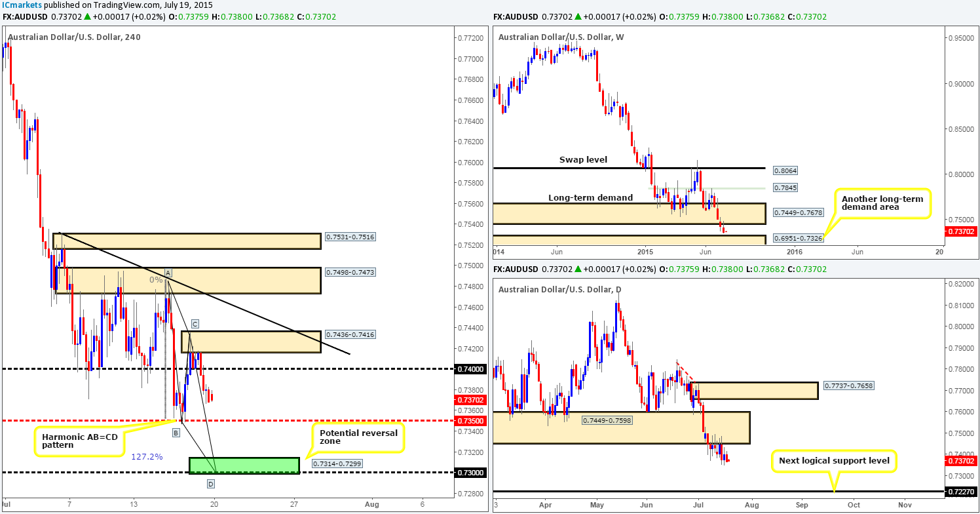This screenshot has width=980, height=514.
Task: Click the '2016' date on weekly time axis
Action: [x=794, y=251]
